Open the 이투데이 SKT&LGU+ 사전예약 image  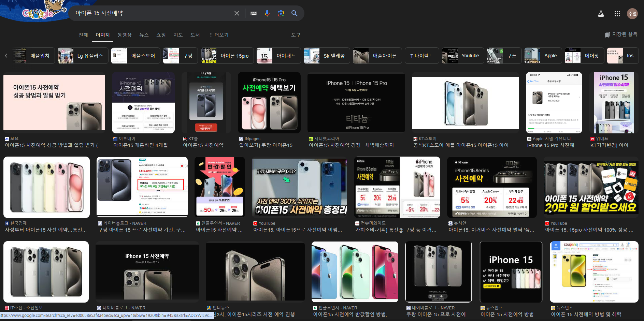click(x=143, y=103)
